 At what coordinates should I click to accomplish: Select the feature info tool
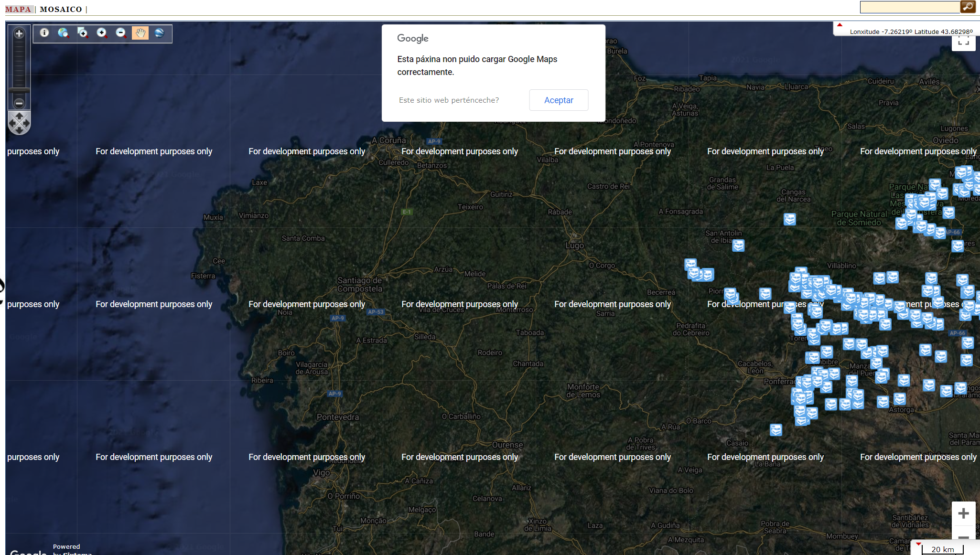pos(44,33)
